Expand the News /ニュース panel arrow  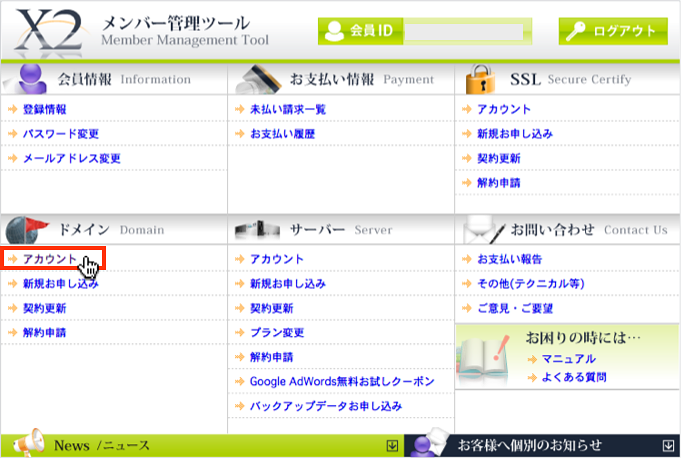[392, 446]
